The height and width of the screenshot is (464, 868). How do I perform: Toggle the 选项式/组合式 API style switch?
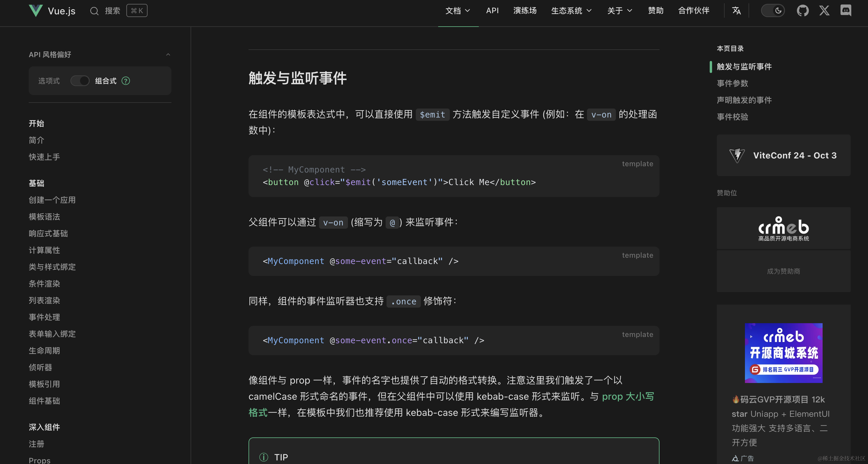coord(80,81)
